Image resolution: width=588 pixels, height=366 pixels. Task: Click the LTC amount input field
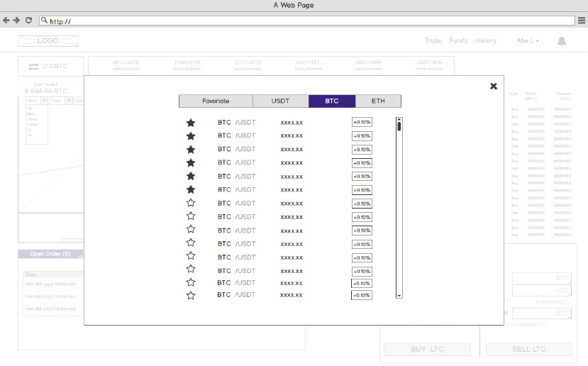coord(541,290)
